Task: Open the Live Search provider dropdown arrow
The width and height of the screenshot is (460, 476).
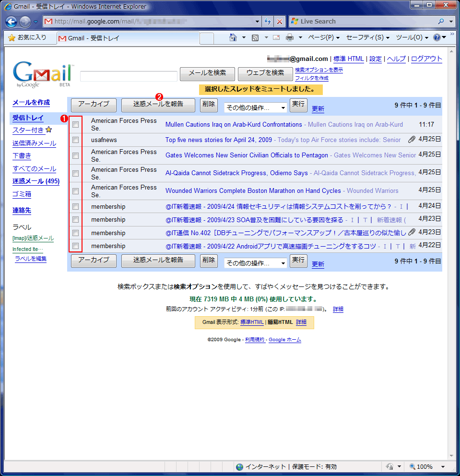Action: click(451, 22)
